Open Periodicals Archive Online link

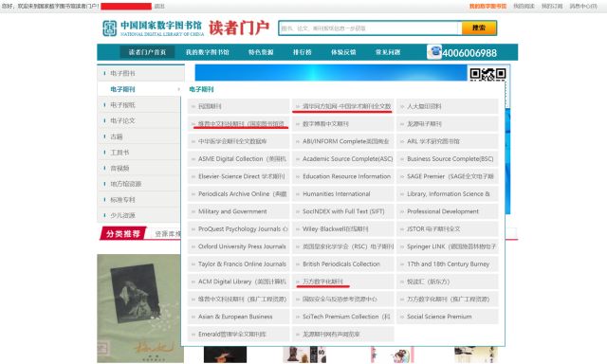(x=243, y=193)
